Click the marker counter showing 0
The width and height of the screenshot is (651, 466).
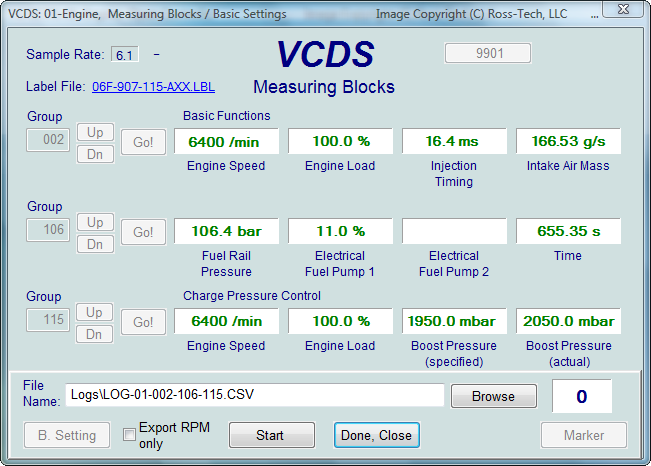[582, 396]
